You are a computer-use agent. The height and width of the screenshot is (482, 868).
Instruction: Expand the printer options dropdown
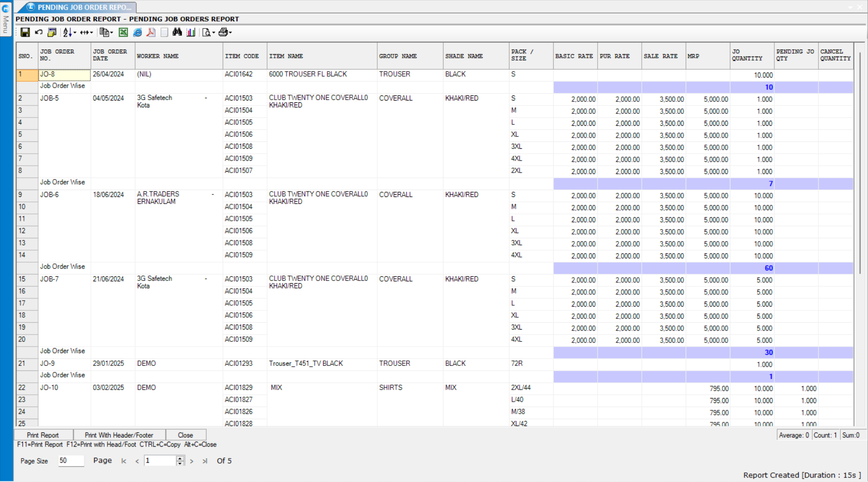click(230, 32)
